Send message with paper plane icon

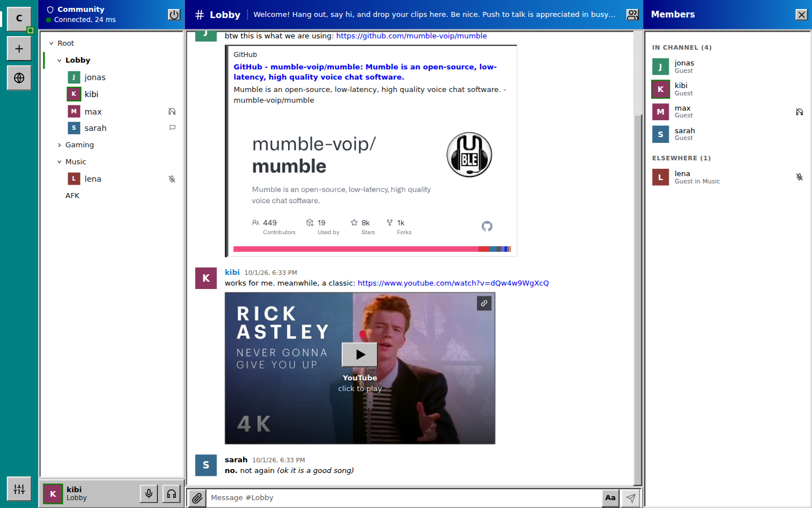tap(631, 498)
